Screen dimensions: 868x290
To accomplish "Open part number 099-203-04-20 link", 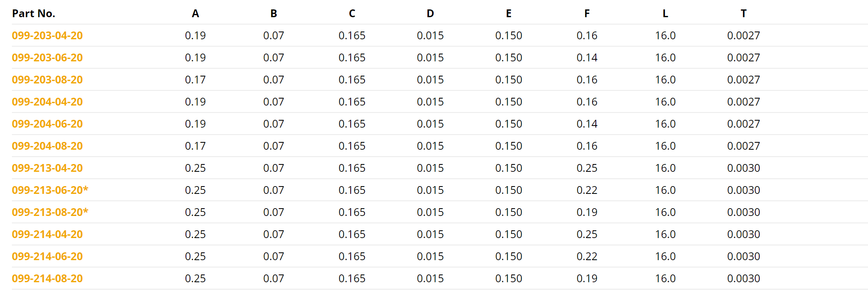I will (x=47, y=36).
